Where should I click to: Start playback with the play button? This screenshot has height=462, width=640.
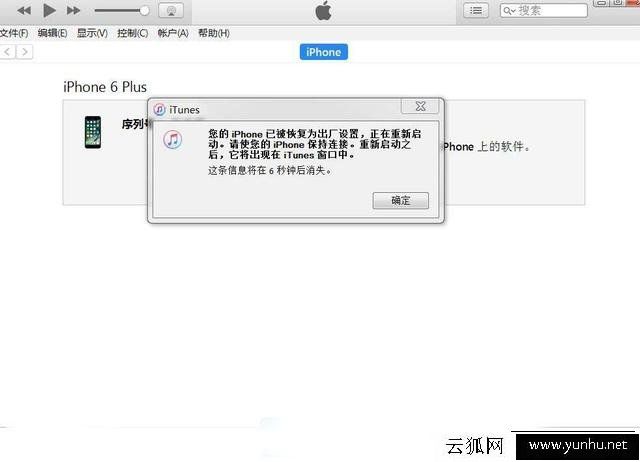point(49,10)
